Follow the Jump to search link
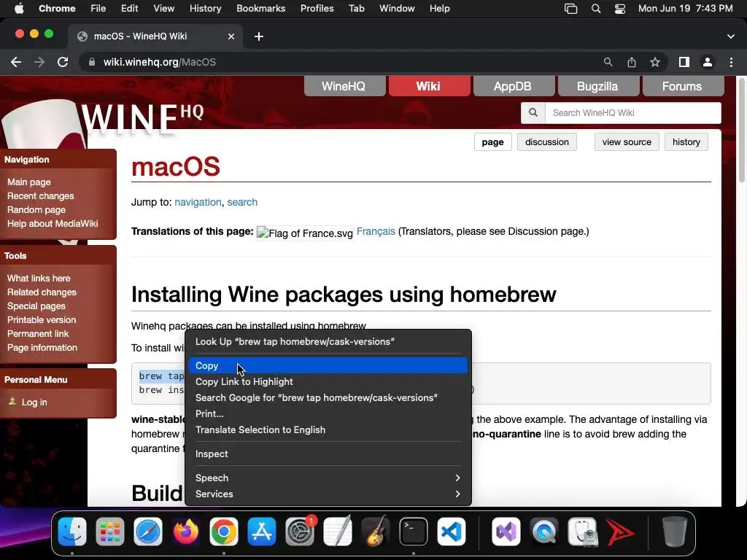 [x=242, y=202]
